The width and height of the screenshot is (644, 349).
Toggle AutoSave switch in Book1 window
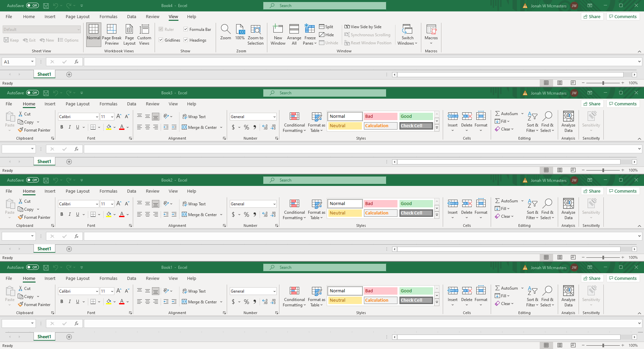[x=33, y=267]
